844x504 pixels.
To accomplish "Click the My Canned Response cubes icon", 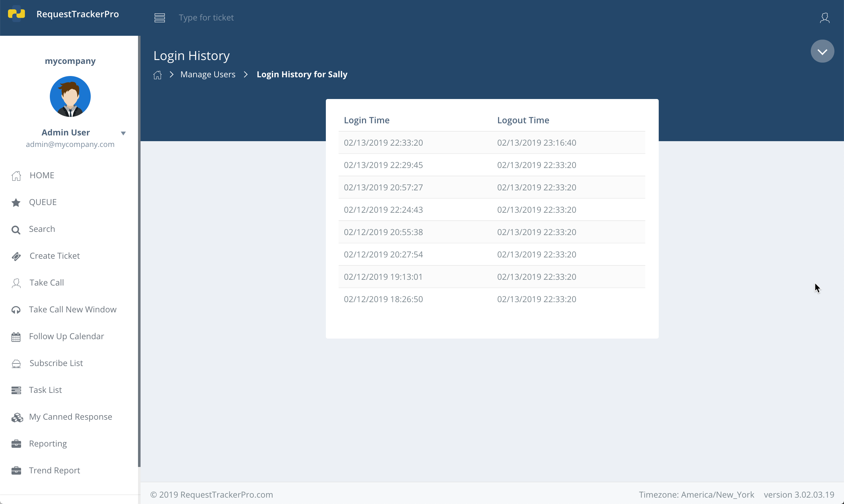I will (x=17, y=417).
